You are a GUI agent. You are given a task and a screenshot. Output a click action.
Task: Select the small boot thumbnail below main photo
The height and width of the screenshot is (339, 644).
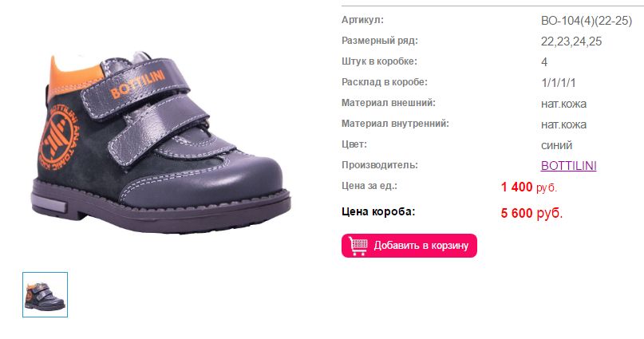click(45, 294)
